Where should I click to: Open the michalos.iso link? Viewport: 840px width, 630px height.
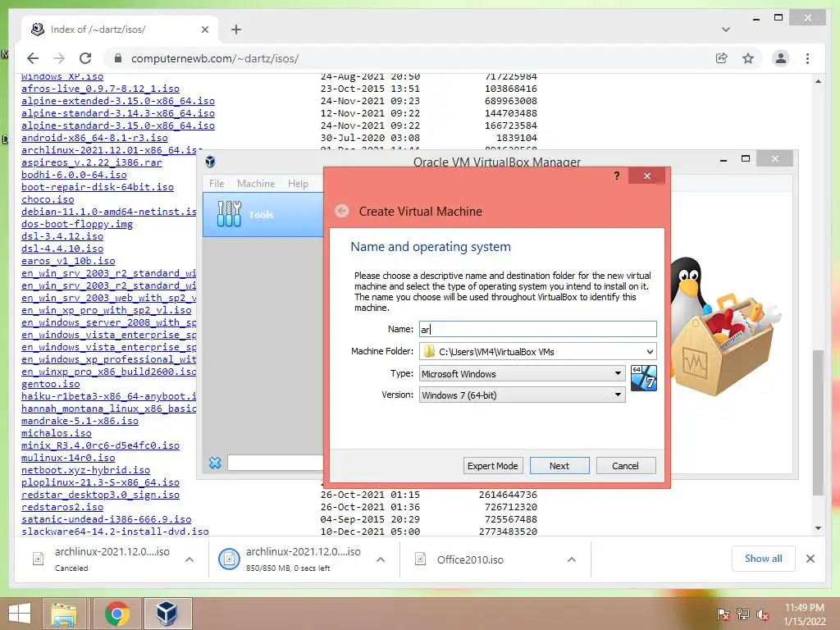[x=57, y=433]
